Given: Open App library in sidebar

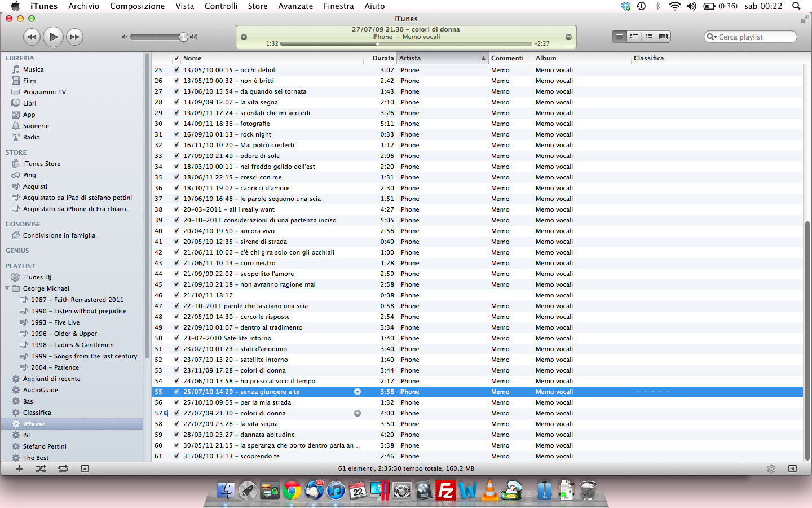Looking at the screenshot, I should click(29, 115).
